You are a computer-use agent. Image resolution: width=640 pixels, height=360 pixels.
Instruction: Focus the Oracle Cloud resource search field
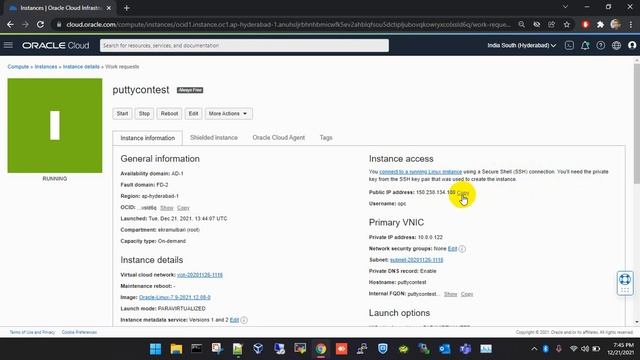click(244, 45)
